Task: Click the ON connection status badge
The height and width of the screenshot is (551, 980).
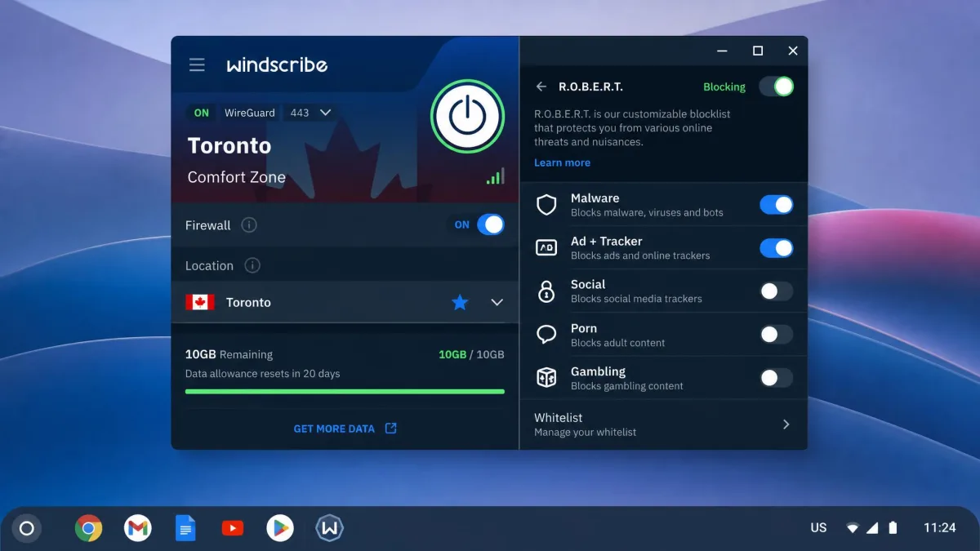Action: [202, 113]
